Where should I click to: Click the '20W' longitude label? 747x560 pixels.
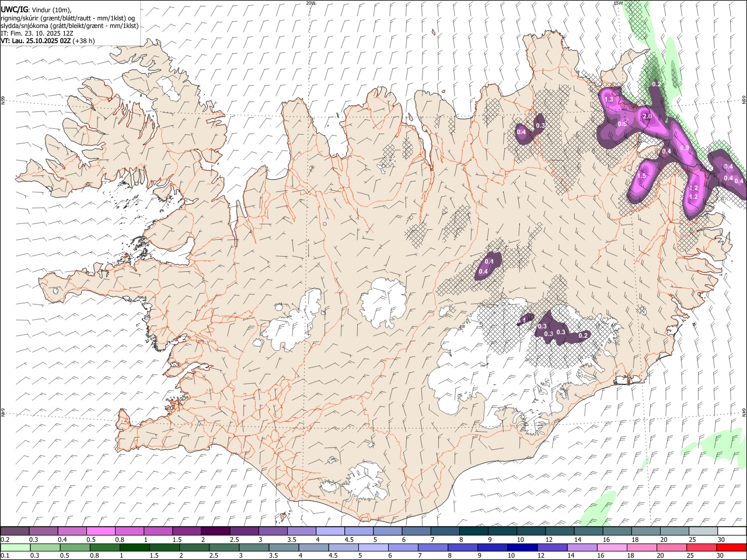(310, 3)
